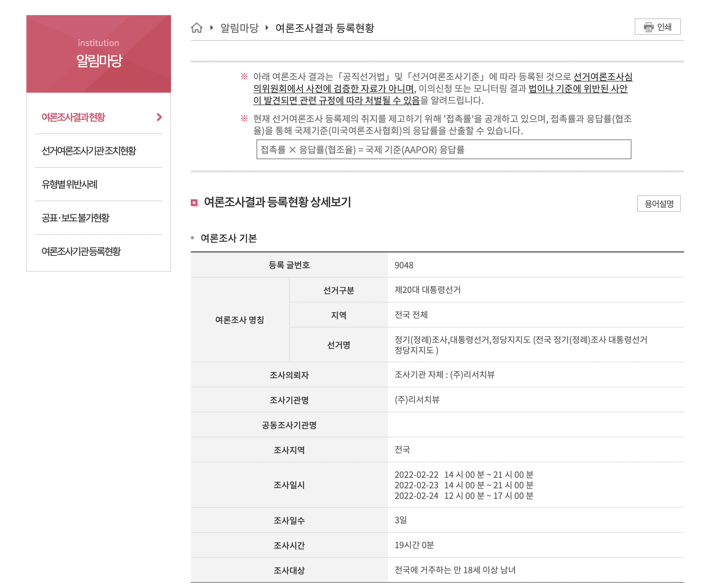713x588 pixels.
Task: Click the arrow separator before 여론조사결과 등록현황
Action: pos(267,27)
